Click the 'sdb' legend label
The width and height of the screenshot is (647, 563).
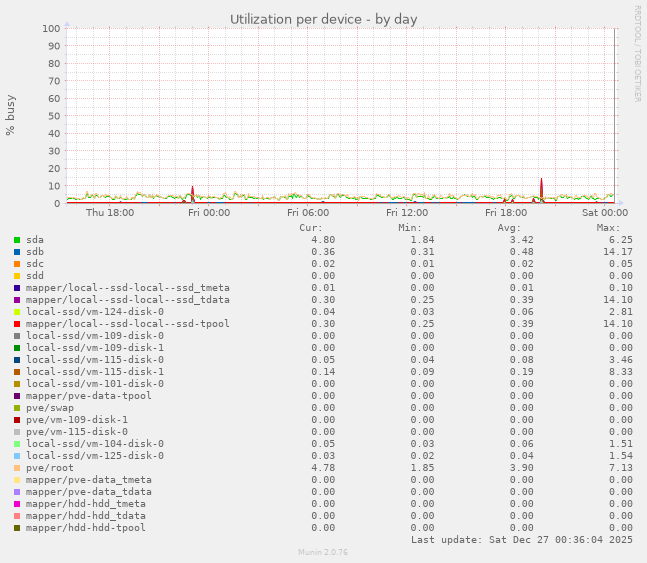35,252
